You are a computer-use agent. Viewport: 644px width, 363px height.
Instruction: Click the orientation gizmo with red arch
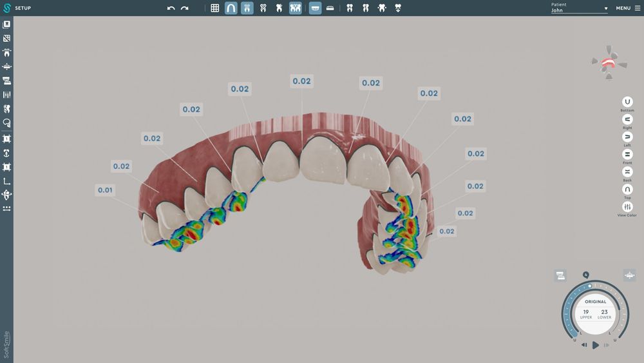(x=609, y=63)
